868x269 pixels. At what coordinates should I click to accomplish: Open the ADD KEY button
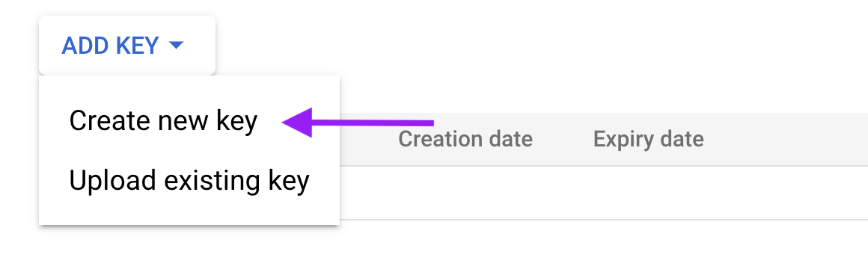pos(126,46)
